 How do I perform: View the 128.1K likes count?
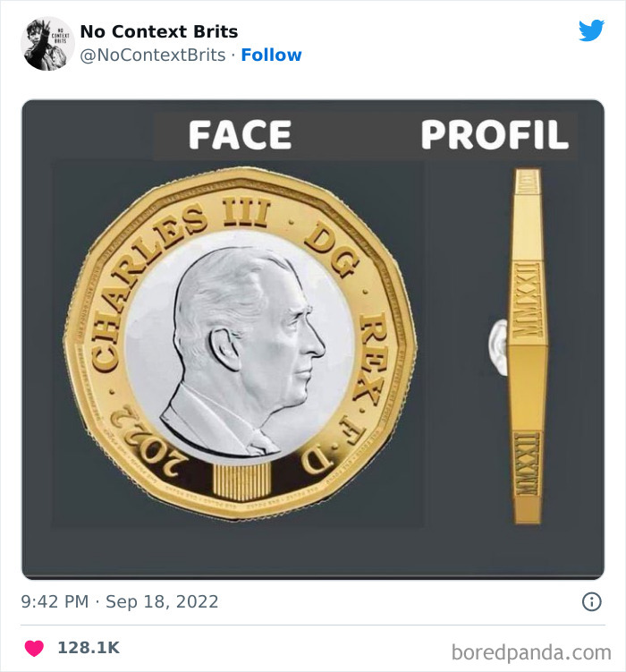tap(89, 648)
